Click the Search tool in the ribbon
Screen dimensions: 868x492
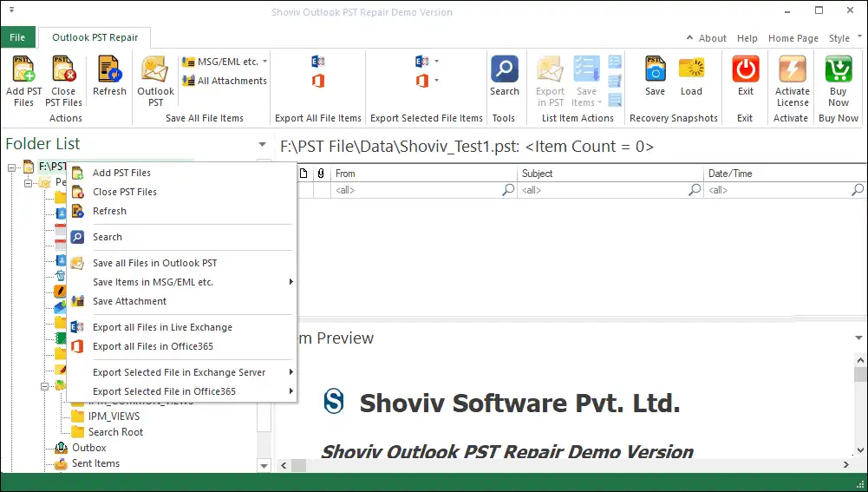pos(505,69)
